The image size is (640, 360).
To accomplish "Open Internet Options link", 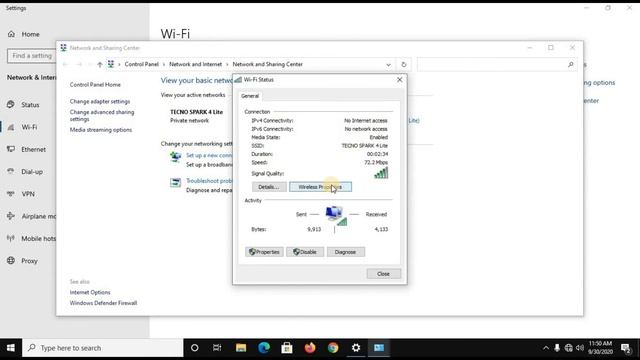I will tap(90, 292).
